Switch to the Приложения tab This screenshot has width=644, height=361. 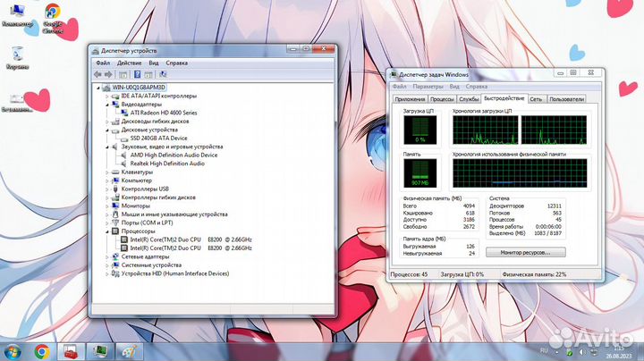(x=410, y=99)
